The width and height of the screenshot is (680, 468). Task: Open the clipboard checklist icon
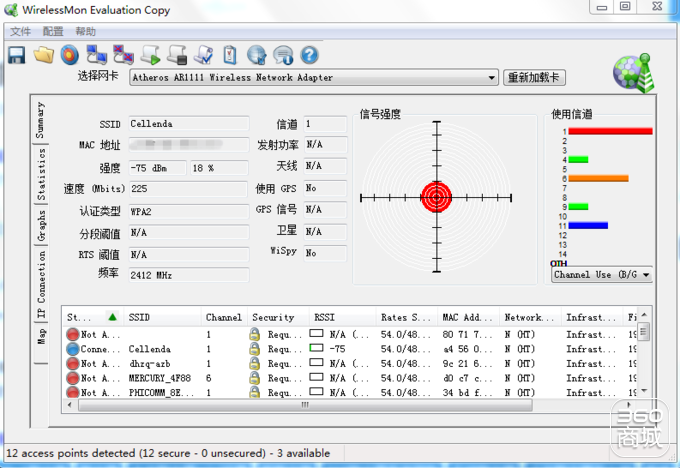click(230, 55)
